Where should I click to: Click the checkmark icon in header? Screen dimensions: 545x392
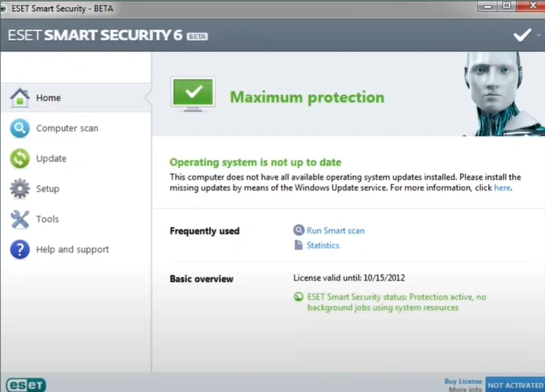coord(523,35)
